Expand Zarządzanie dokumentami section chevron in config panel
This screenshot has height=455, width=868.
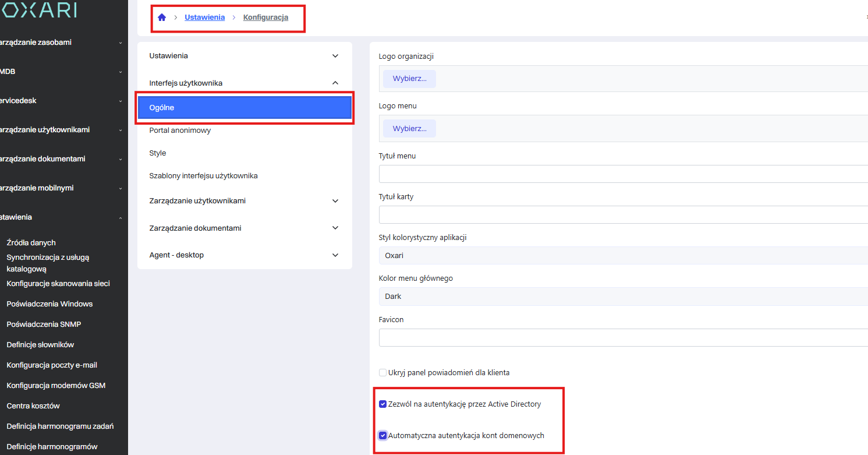point(335,228)
